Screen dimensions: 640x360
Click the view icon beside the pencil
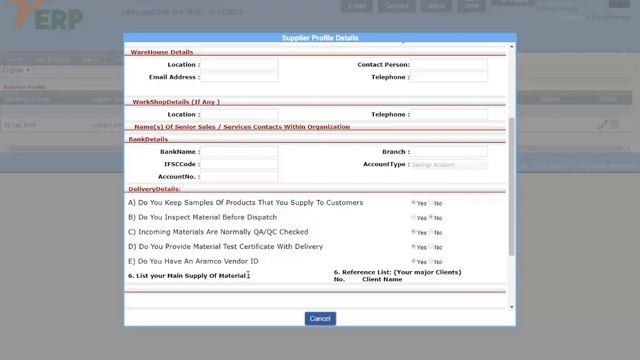(x=614, y=124)
